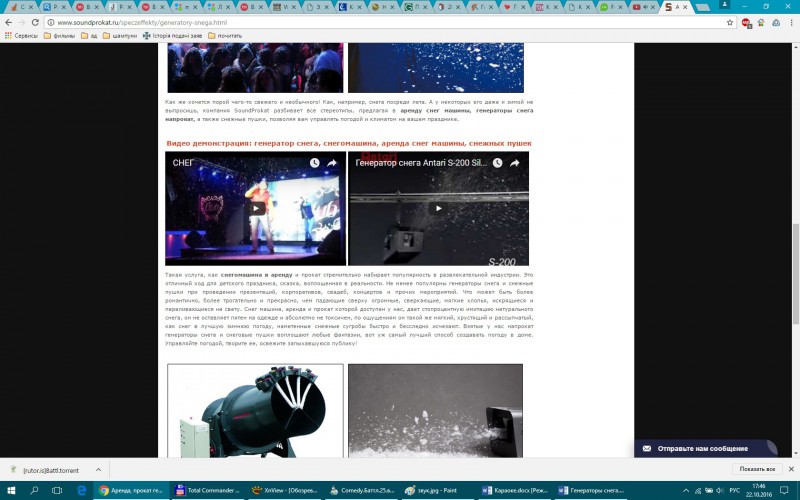Open the Історія подачі заяв bookmark

coord(172,36)
